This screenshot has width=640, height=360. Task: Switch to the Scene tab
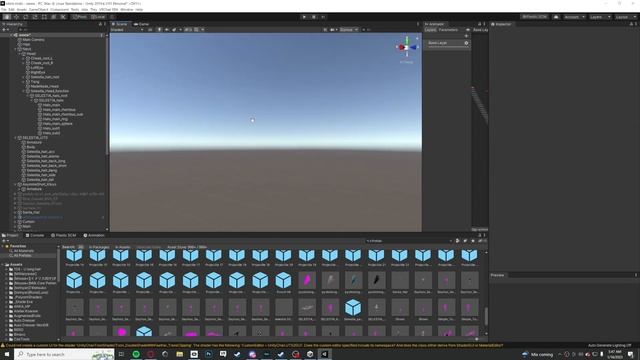[119, 24]
